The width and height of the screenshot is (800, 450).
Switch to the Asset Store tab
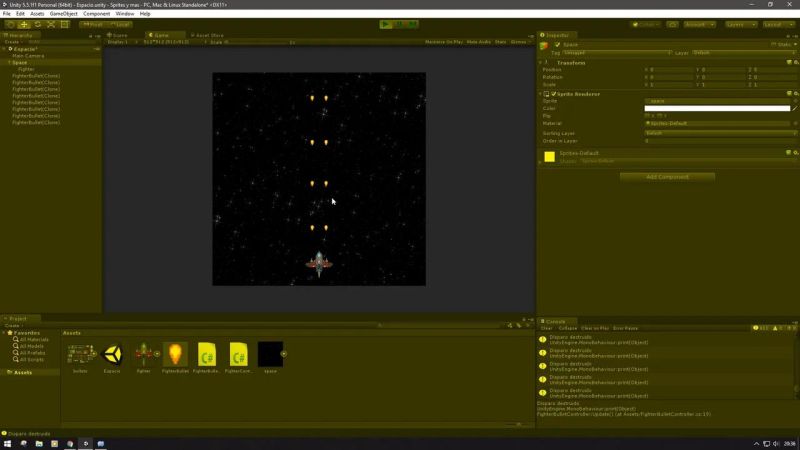[x=207, y=35]
